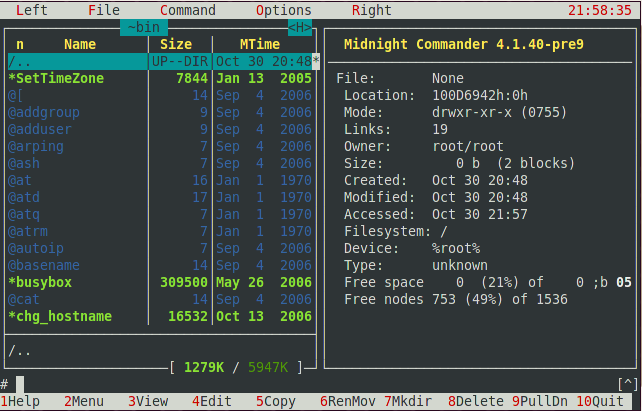Click the Mode value drwxr-xr-x (0755)
Screen dimensions: 642x411
pyautogui.click(x=500, y=112)
